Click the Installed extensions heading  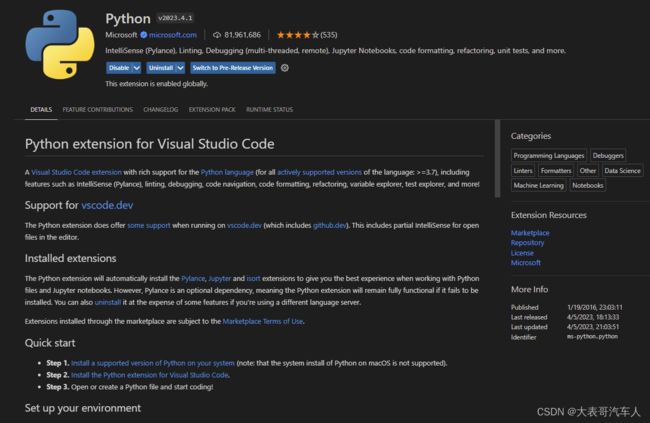(70, 258)
